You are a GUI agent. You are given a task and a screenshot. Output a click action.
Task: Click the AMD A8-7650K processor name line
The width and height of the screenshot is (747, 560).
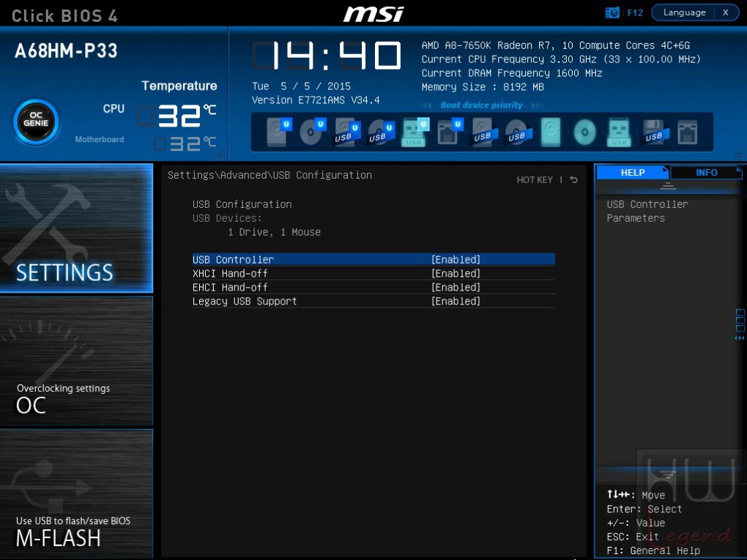(555, 45)
